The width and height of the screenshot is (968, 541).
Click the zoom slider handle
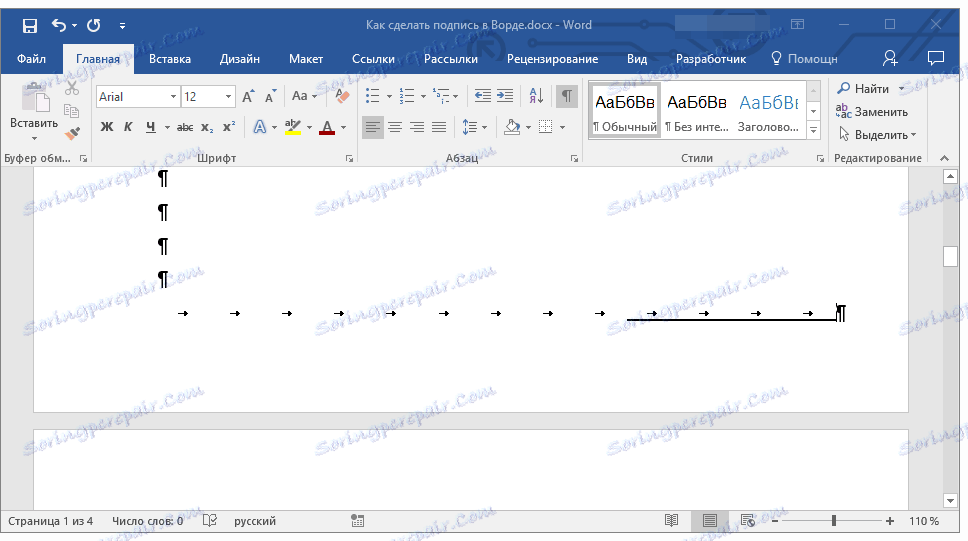coord(833,521)
